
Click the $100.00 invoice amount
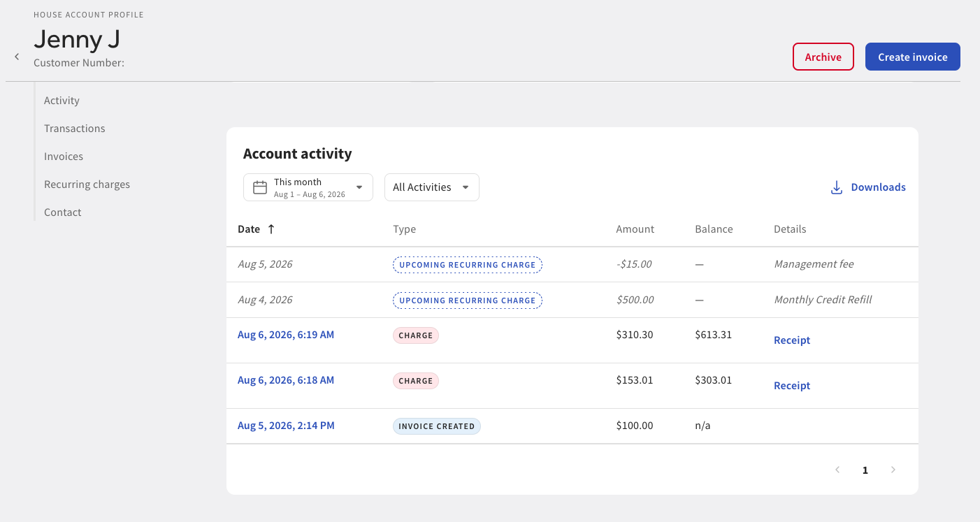tap(635, 426)
